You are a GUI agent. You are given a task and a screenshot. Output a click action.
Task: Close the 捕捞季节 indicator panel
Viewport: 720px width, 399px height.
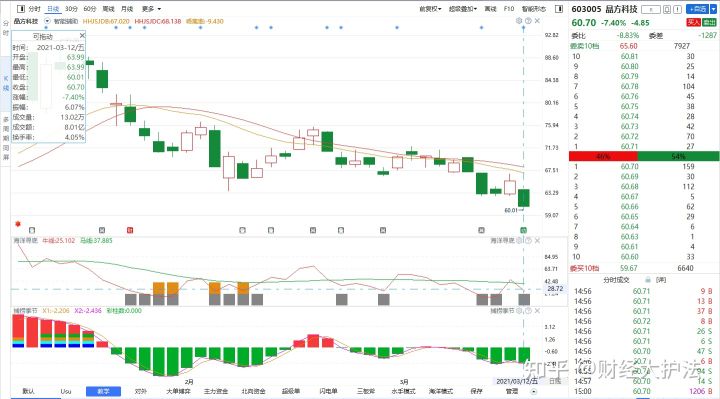[x=537, y=311]
